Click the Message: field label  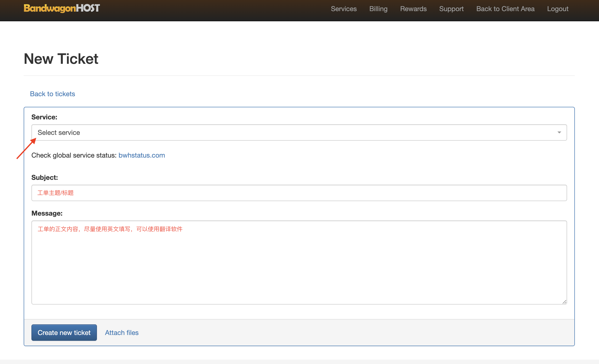click(x=47, y=213)
